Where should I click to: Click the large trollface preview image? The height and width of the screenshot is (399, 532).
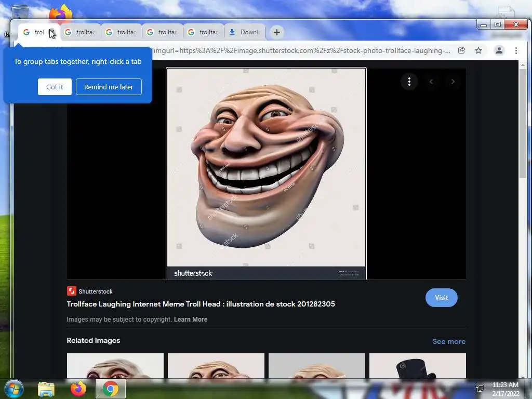pyautogui.click(x=267, y=174)
